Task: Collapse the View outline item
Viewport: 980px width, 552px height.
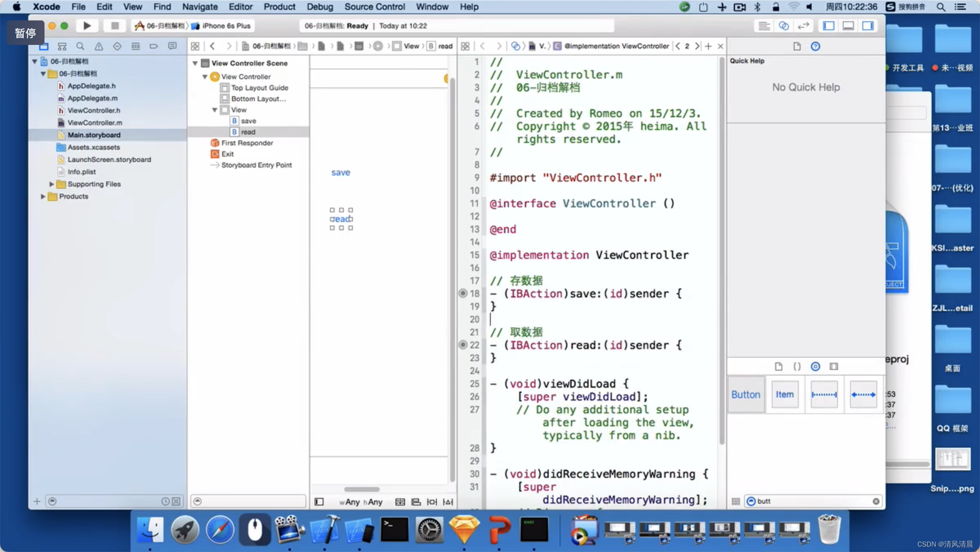Action: pyautogui.click(x=215, y=110)
